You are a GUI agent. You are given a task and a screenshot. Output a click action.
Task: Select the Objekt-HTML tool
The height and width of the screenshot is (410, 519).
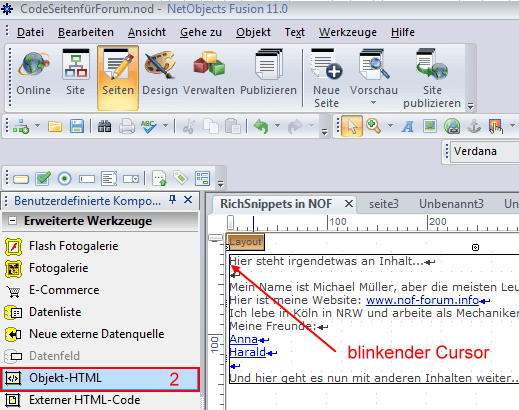[x=100, y=378]
